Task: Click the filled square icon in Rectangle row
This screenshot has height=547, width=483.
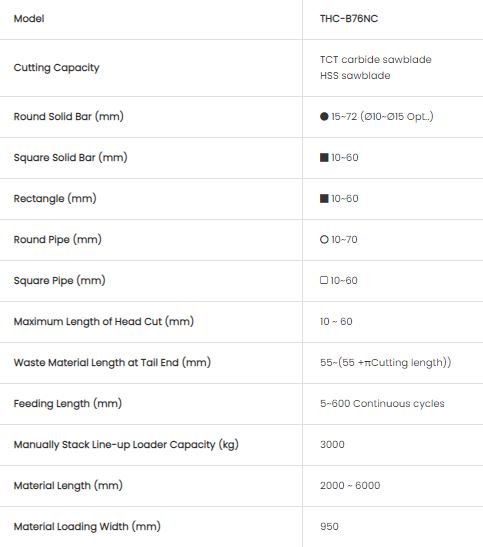Action: [x=324, y=198]
